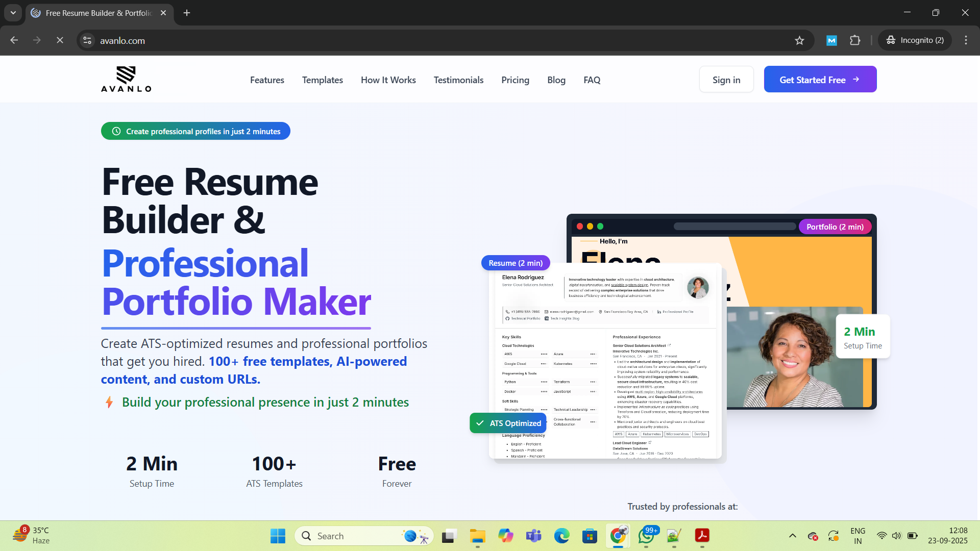Open Testimonials in navigation

458,80
